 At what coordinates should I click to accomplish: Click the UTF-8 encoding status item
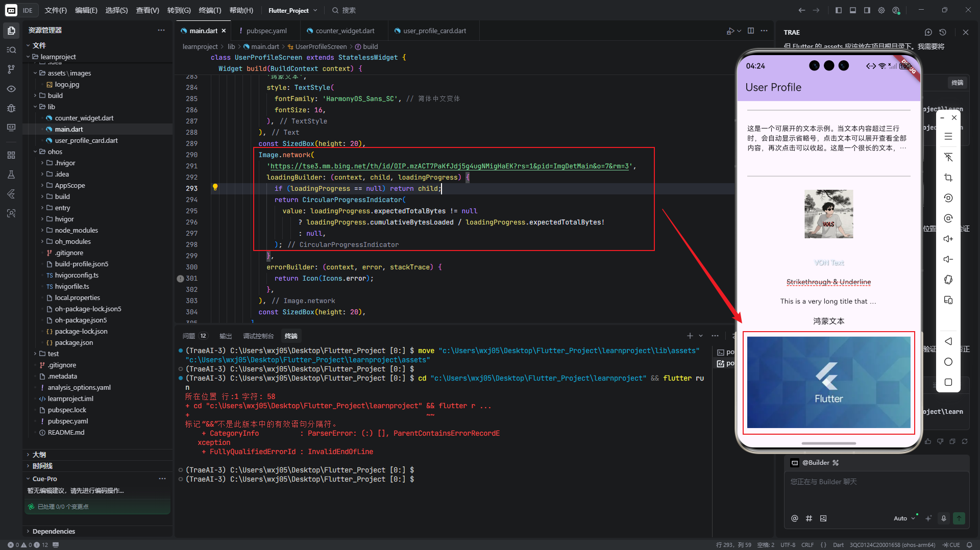[x=788, y=545]
